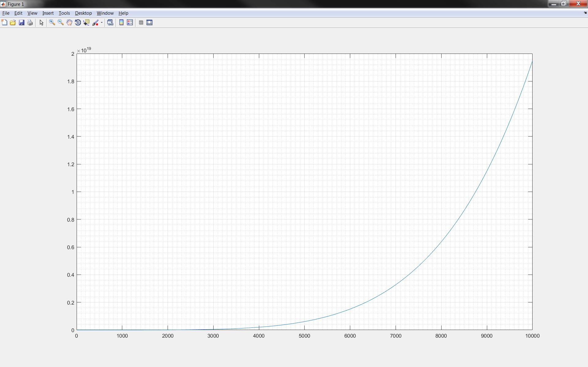This screenshot has height=367, width=588.
Task: Toggle the Brush/Select Data tool
Action: click(95, 23)
